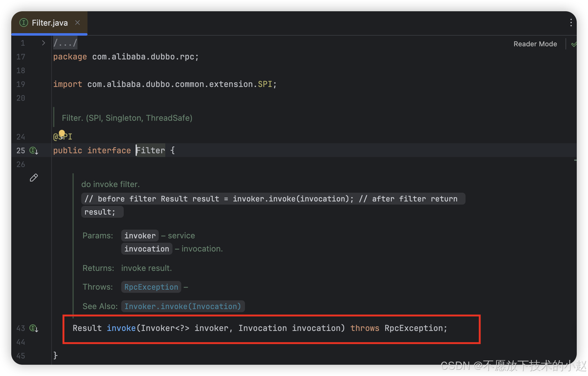Click the invoker param in rendered doc

[140, 236]
